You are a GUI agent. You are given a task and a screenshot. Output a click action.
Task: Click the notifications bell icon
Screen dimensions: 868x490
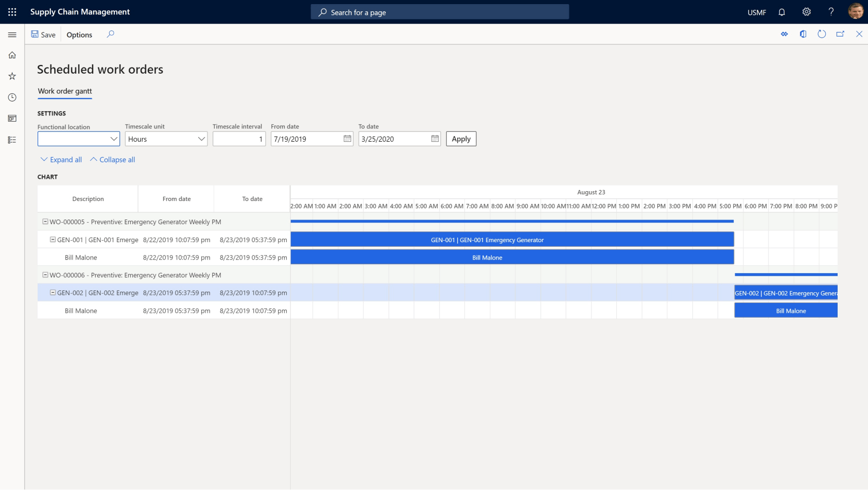[x=782, y=12]
